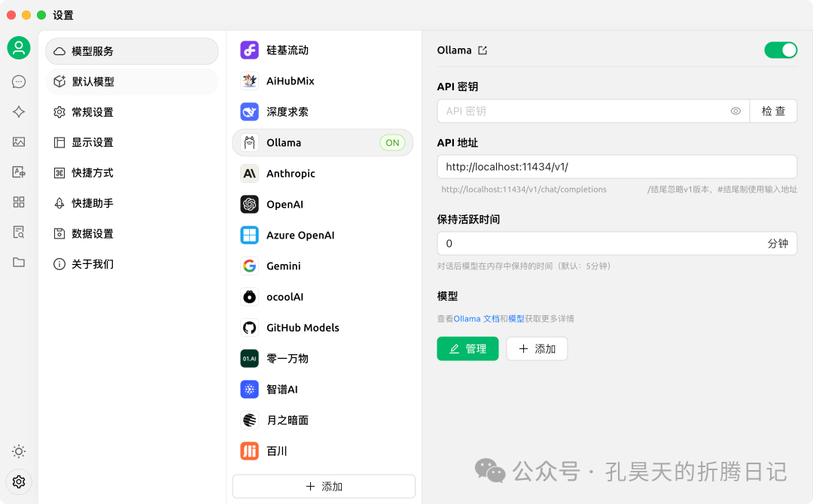Switch theme with the sun icon

[19, 451]
